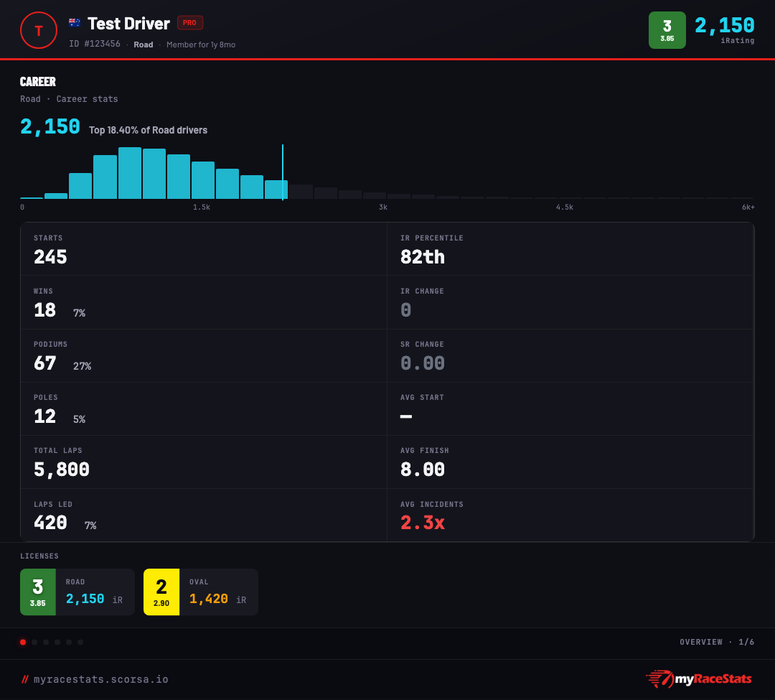The image size is (775, 700).
Task: Select the green Road license badge
Action: 38,592
